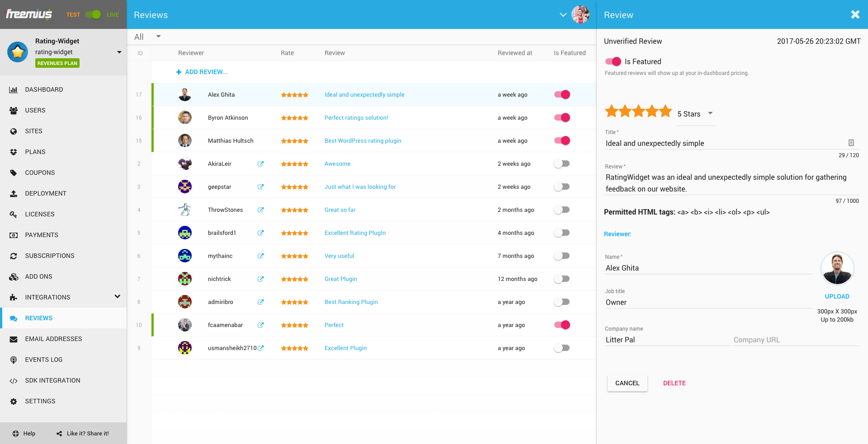The height and width of the screenshot is (444, 868).
Task: Open the Subscriptions sidebar section
Action: point(50,256)
